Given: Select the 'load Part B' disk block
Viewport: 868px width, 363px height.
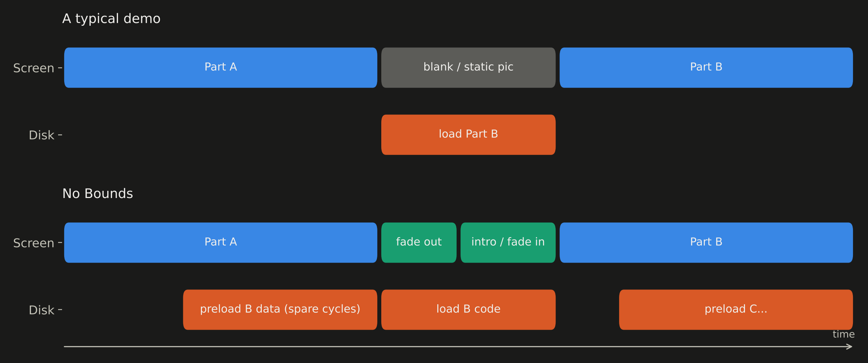Looking at the screenshot, I should tap(468, 135).
